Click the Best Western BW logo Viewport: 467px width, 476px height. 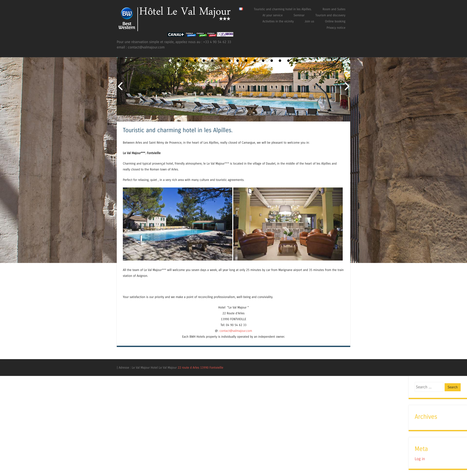coord(127,19)
